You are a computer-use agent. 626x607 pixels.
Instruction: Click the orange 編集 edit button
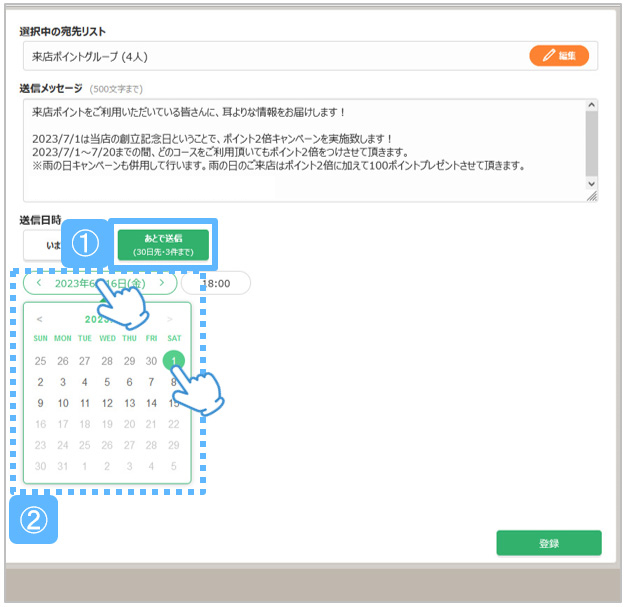pos(558,56)
